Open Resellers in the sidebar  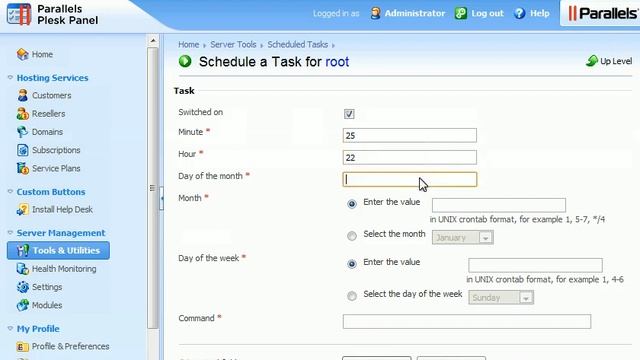(49, 113)
